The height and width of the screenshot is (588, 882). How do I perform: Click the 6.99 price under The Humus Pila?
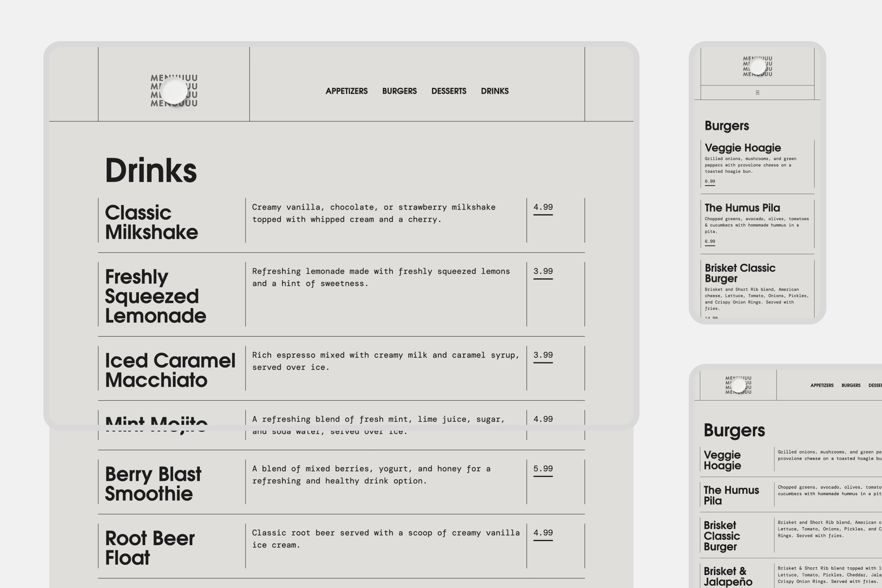[x=710, y=241]
